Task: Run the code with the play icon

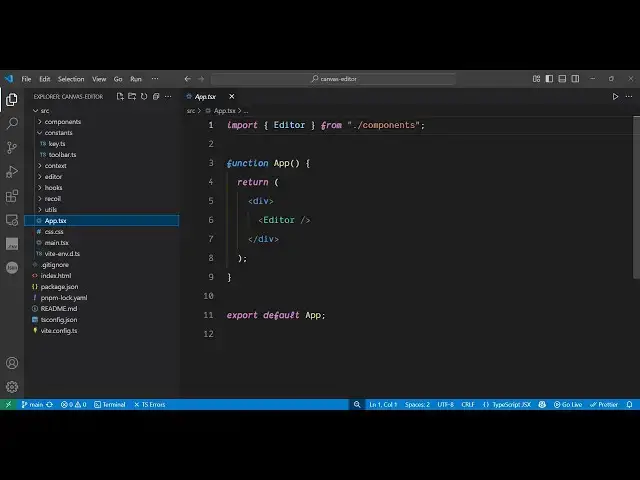Action: click(615, 97)
